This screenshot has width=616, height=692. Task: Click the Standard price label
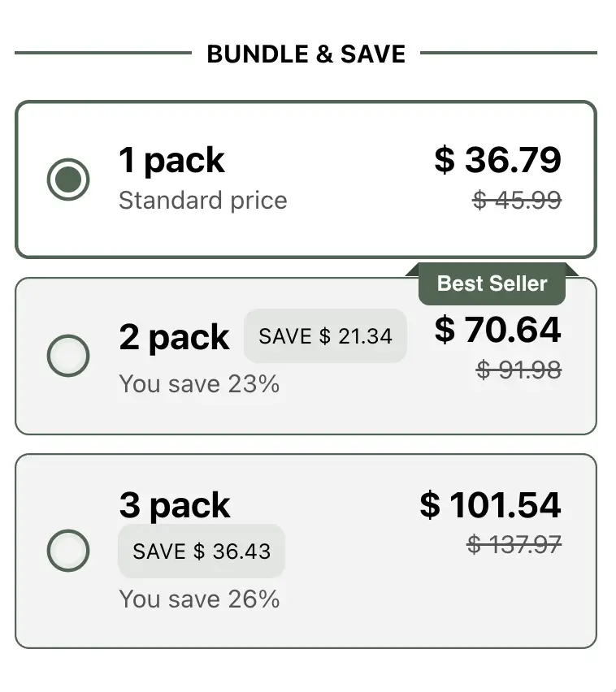coord(203,201)
